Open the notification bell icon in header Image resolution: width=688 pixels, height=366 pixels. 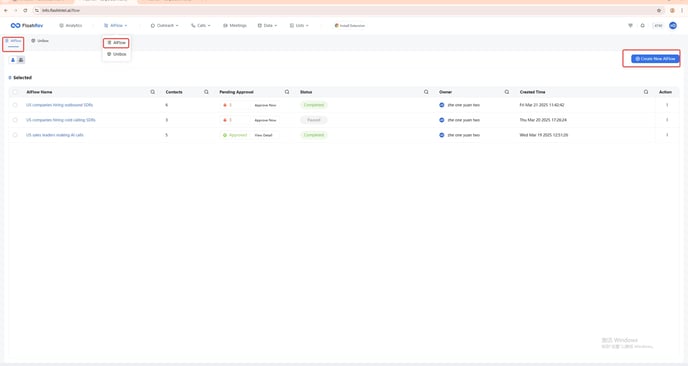642,25
